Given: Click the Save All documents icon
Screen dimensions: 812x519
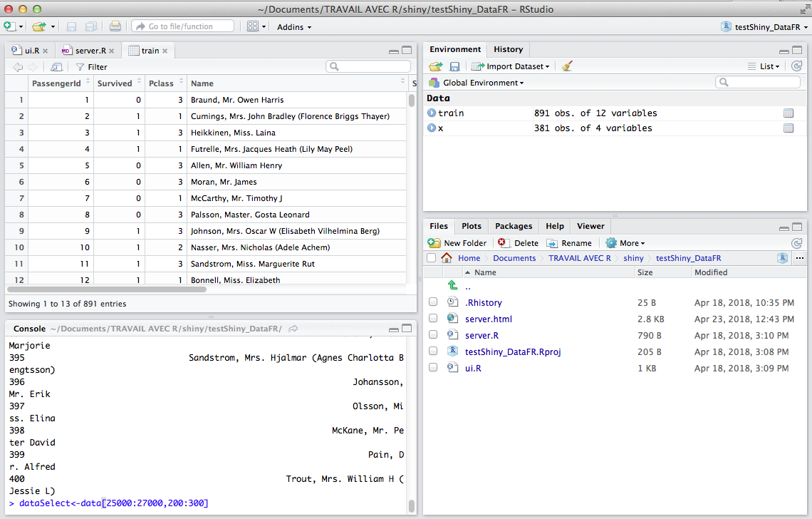Looking at the screenshot, I should [90, 26].
